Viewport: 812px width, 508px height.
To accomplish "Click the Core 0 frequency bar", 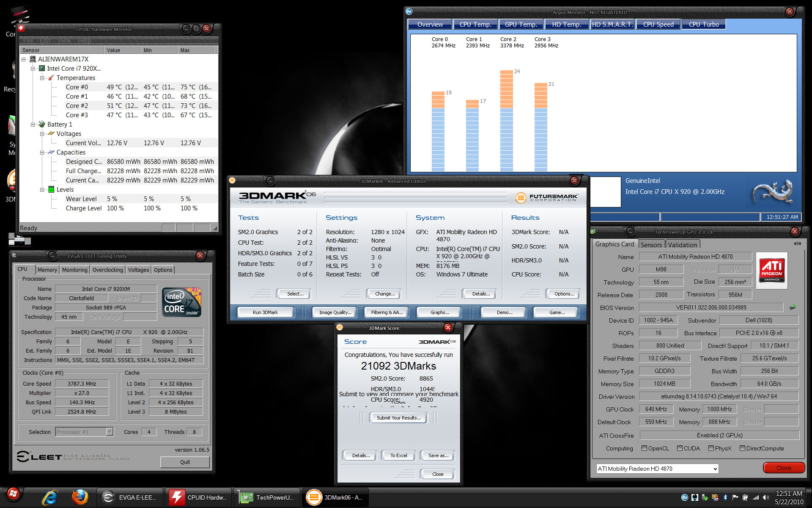I will coord(438,131).
